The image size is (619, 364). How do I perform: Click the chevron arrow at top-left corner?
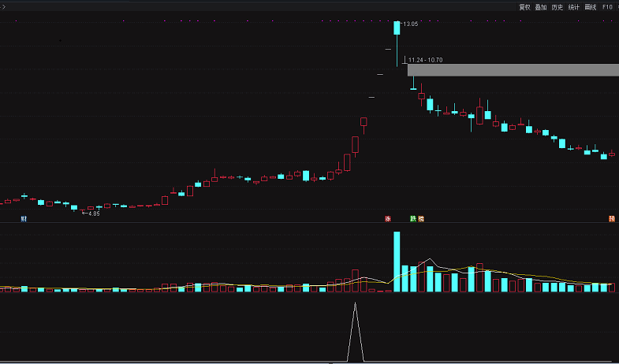pos(5,6)
